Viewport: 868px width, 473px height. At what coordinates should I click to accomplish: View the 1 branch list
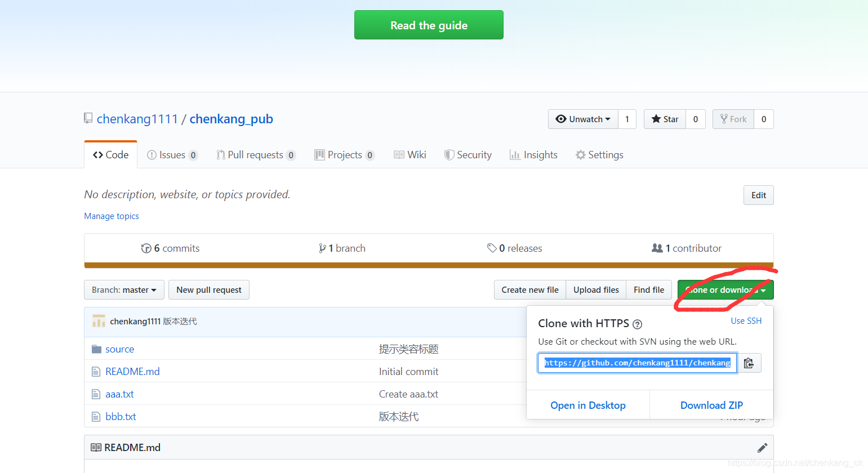pyautogui.click(x=342, y=248)
